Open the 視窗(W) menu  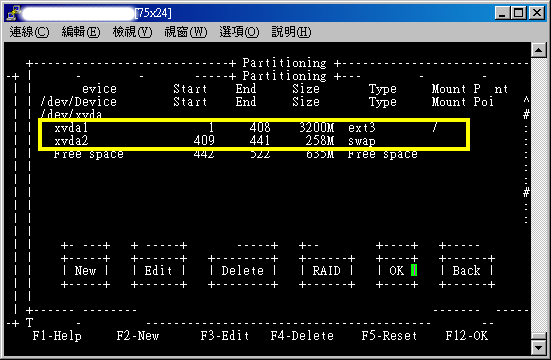186,32
